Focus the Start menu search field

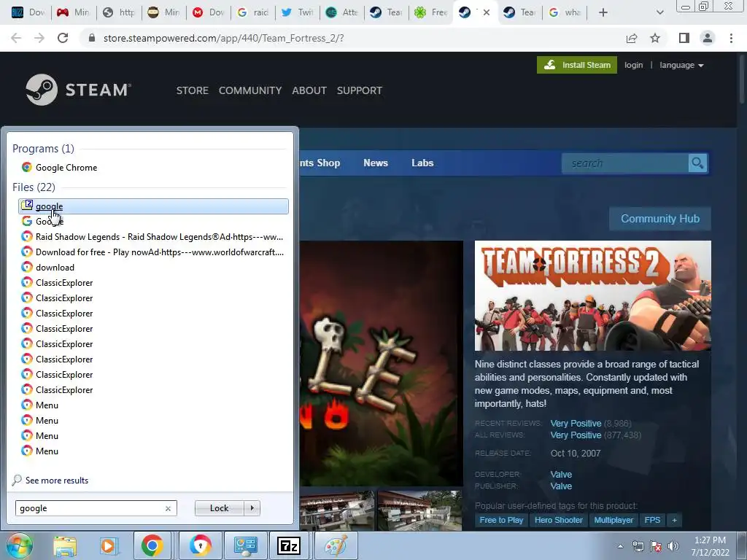(90, 508)
